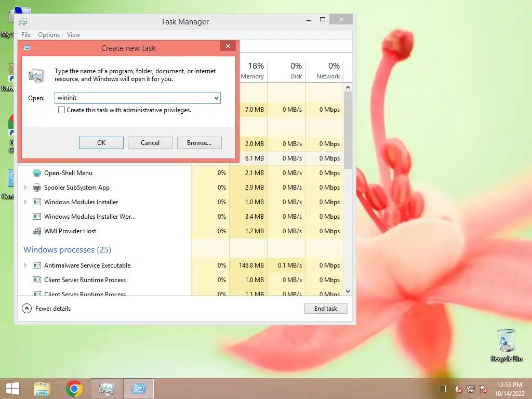Expand the Windows Modules Installer row

pos(25,202)
